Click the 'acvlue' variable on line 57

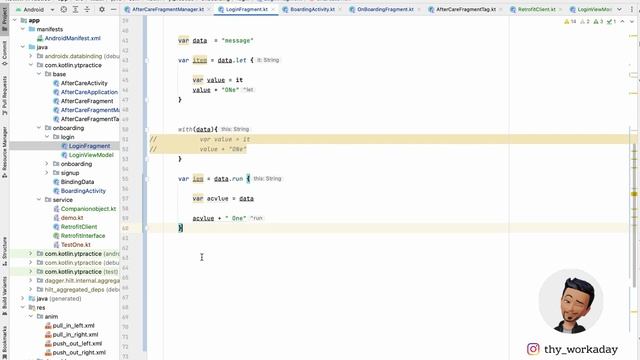click(217, 198)
